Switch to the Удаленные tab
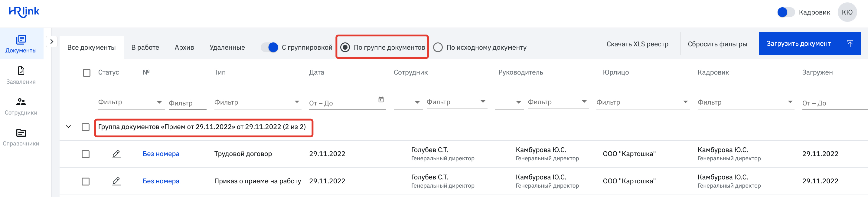Screen dimensions: 868x197 [227, 47]
